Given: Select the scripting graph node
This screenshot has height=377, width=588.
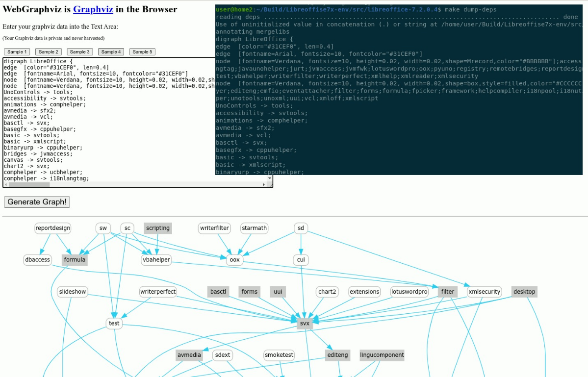Looking at the screenshot, I should pyautogui.click(x=158, y=228).
